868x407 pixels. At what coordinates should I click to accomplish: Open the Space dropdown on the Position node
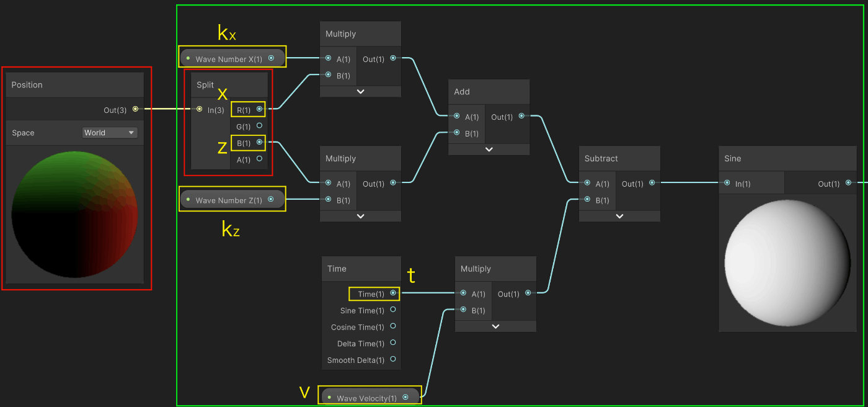pos(110,132)
